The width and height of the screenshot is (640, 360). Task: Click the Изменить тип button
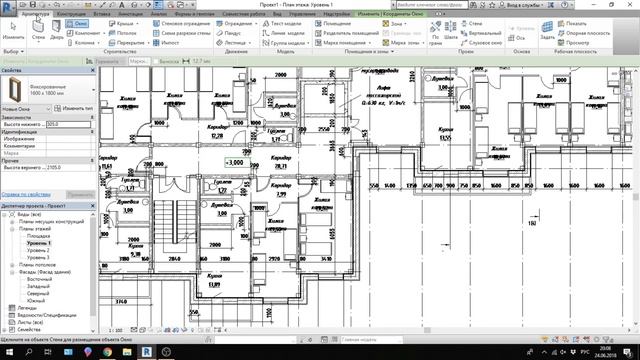click(x=74, y=109)
